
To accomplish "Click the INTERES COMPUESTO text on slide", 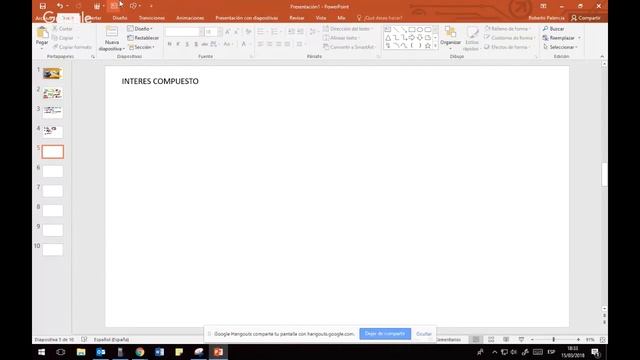I will [160, 81].
